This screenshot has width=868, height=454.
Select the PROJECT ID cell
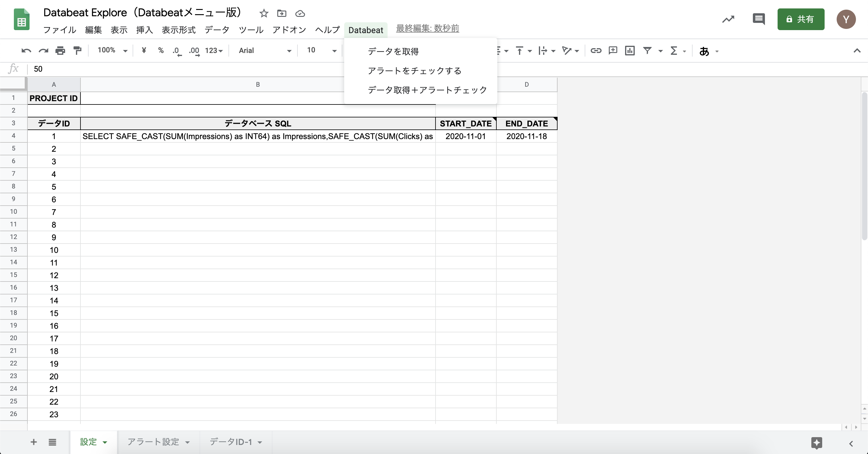coord(54,98)
